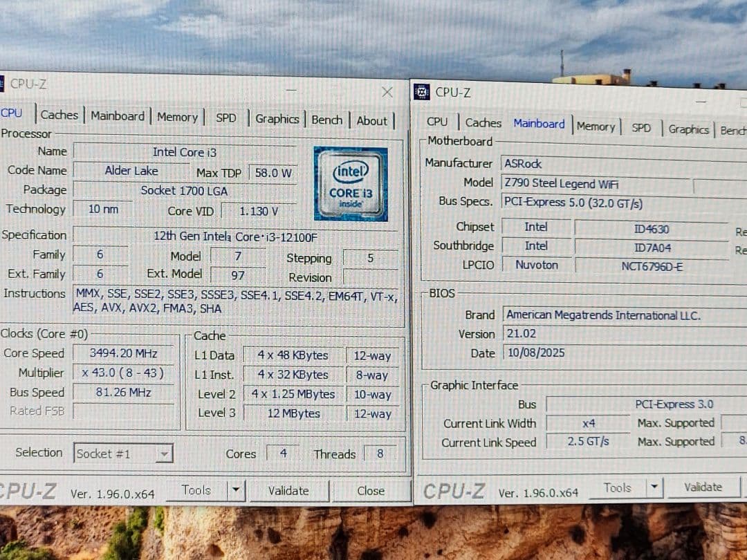Viewport: 747px width, 560px height.
Task: Open the Memory tab in right window
Action: 596,125
